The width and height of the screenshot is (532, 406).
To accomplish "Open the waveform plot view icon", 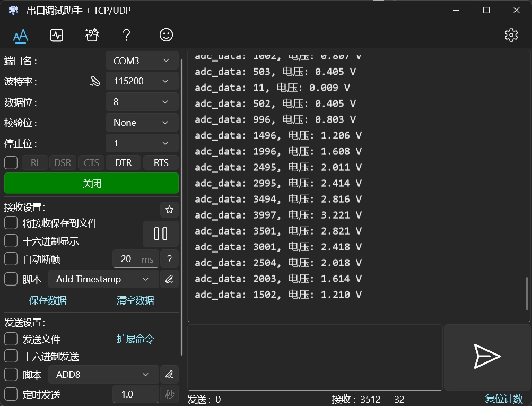I will 56,35.
